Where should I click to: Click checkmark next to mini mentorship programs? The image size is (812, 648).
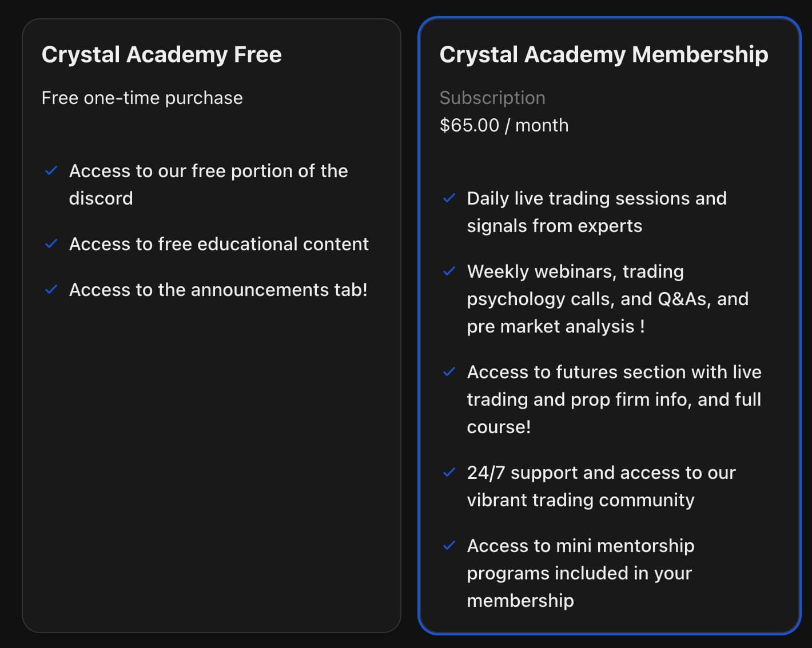(x=449, y=546)
